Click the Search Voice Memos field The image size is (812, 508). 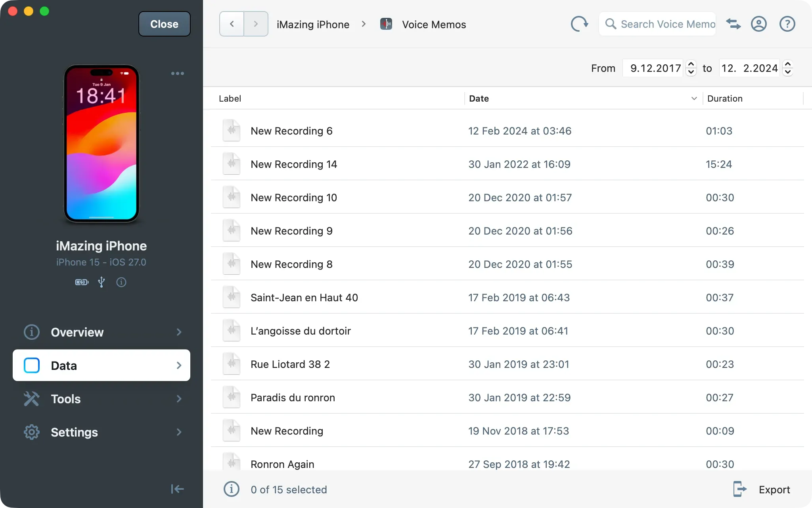[x=657, y=24]
